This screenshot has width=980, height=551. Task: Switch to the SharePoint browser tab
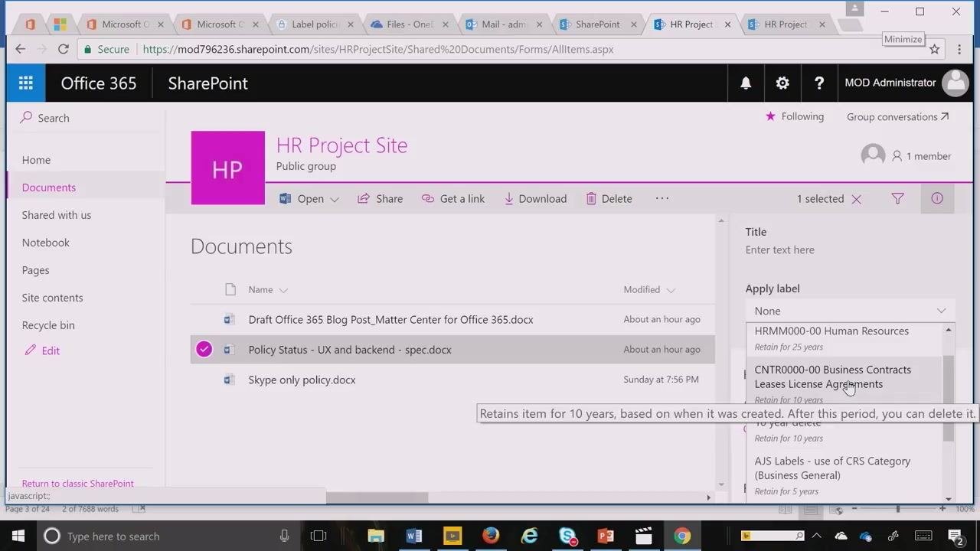coord(597,24)
